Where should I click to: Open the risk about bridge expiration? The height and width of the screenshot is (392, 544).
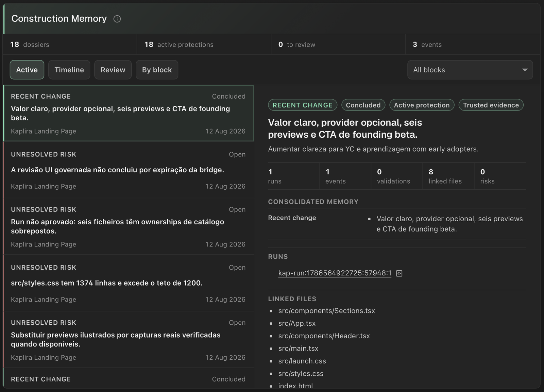(128, 170)
